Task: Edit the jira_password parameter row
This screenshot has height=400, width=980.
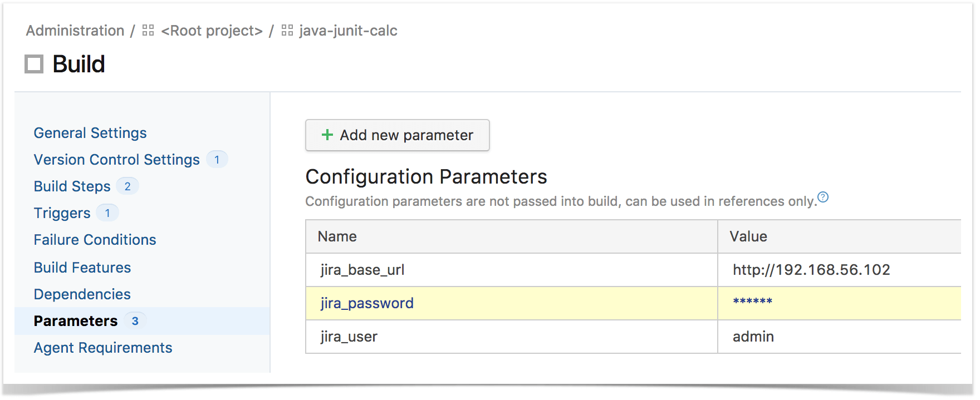Action: click(x=634, y=303)
